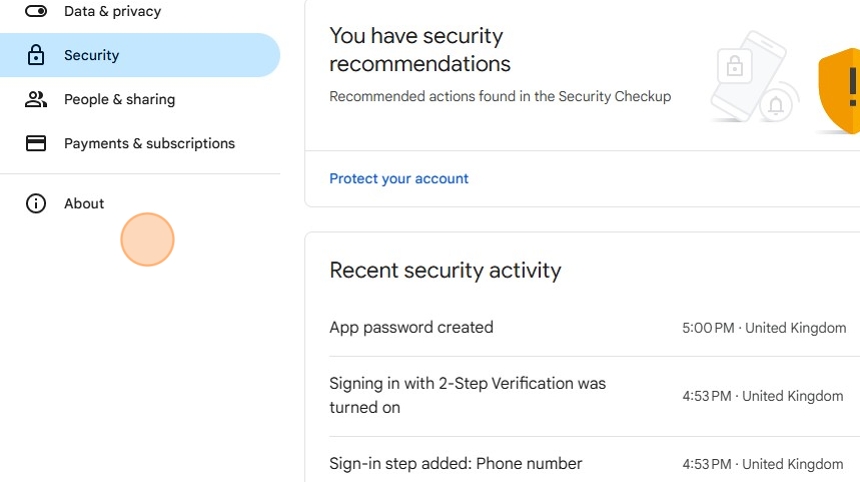
Task: Click the Data & privacy toggle-shaped icon
Action: coord(36,12)
